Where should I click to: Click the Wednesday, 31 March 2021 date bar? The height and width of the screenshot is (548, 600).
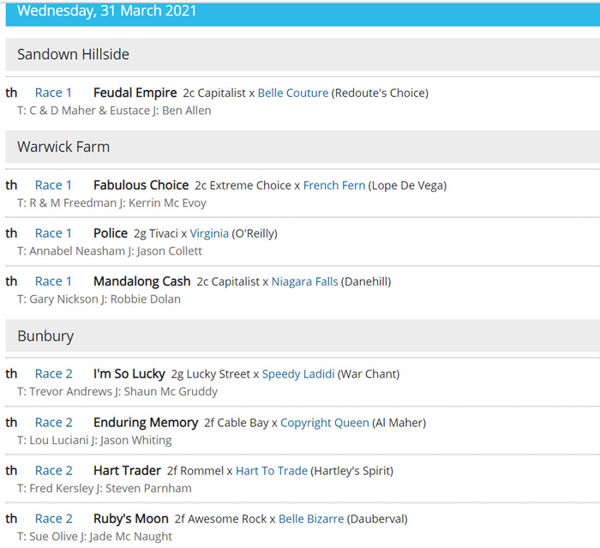[x=300, y=12]
